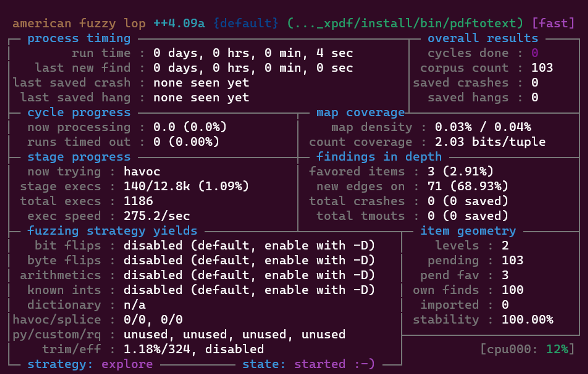The width and height of the screenshot is (588, 374).
Task: Click the 'fuzzing strategy yields' header
Action: pos(112,231)
